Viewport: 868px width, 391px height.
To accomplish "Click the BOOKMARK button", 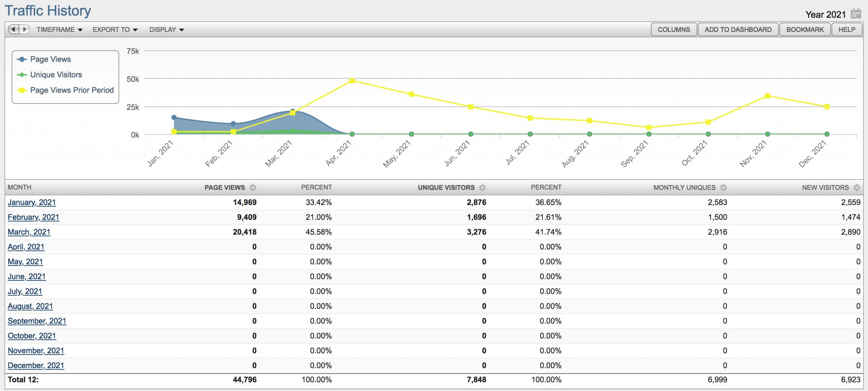I will (x=805, y=30).
